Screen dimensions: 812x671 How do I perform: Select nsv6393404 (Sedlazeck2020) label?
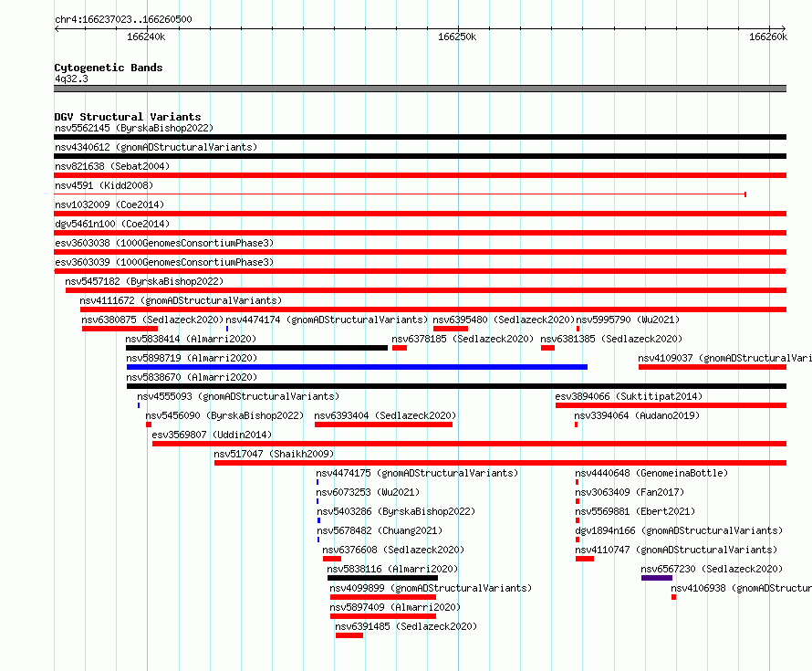coord(385,415)
